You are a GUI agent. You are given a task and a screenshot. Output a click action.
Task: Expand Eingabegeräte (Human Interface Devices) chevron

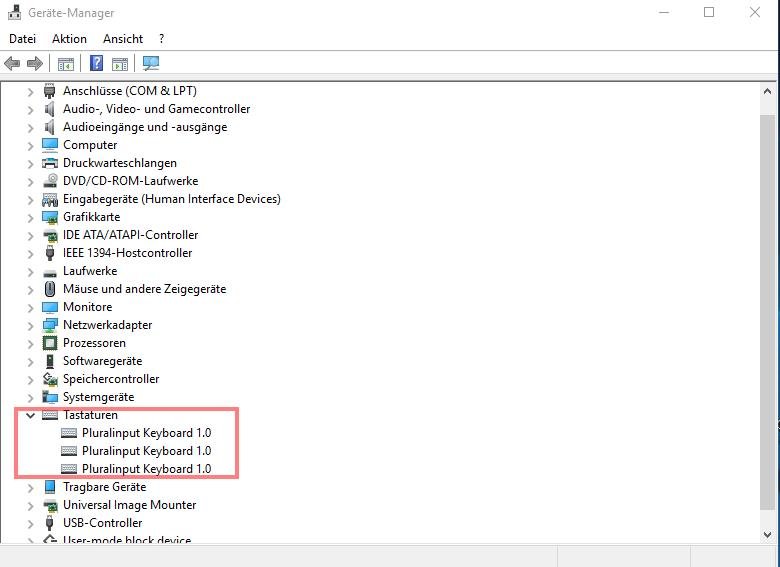tap(30, 199)
